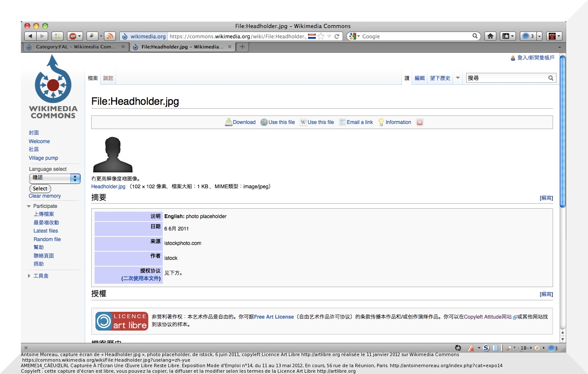Click the orange music note status bar icon

537,348
